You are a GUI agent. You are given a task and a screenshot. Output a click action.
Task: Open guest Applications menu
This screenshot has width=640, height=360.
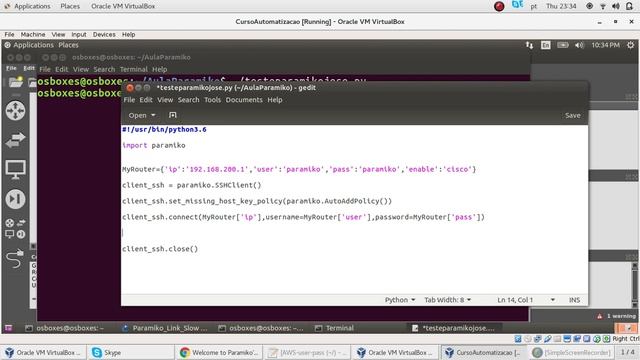[x=33, y=45]
